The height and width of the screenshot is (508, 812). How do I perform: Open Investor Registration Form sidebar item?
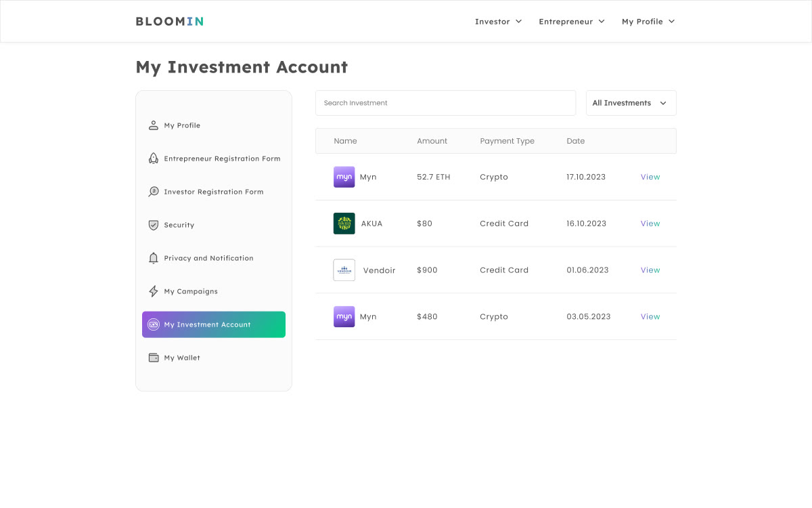tap(214, 192)
